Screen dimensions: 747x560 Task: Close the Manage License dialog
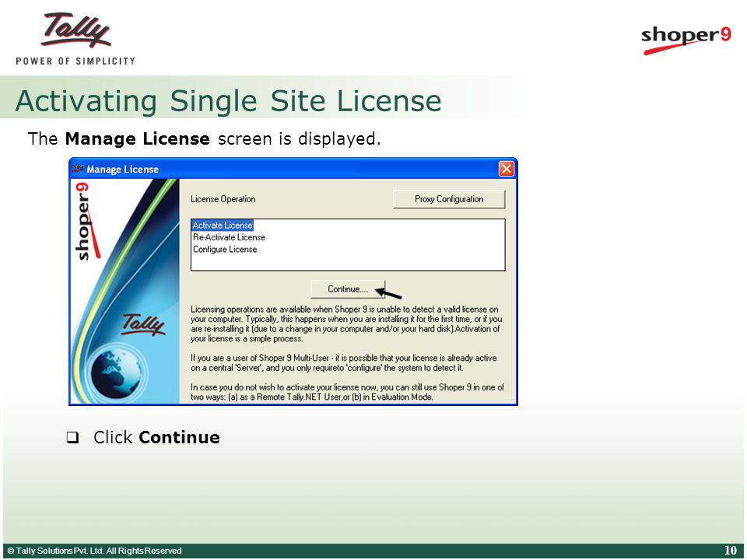pyautogui.click(x=506, y=169)
